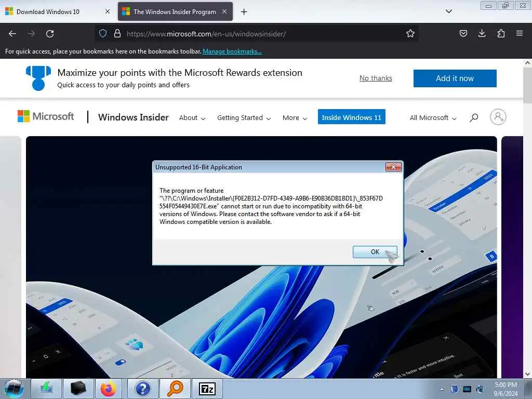Close the Unsupported 16-Bit Application dialog
This screenshot has width=532, height=399.
(393, 167)
